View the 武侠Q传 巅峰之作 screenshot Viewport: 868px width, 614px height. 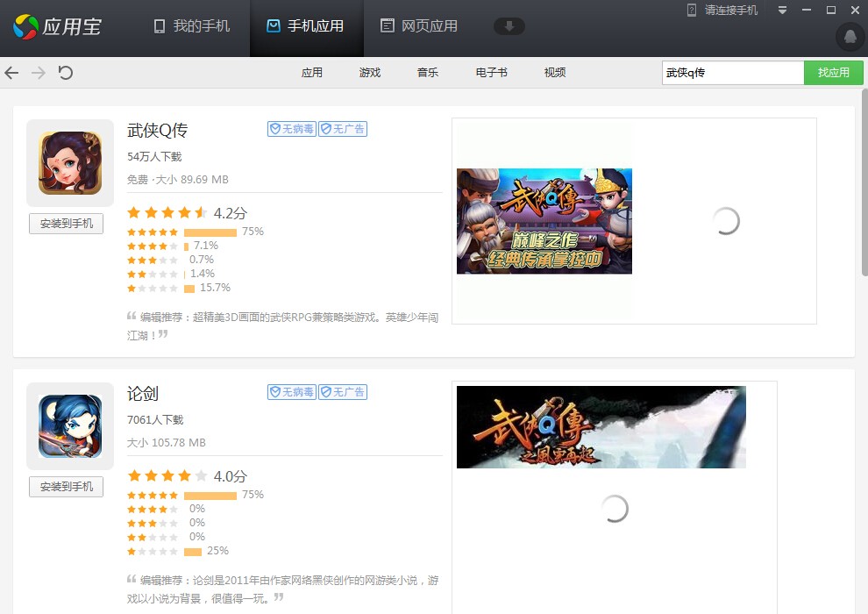(x=544, y=221)
